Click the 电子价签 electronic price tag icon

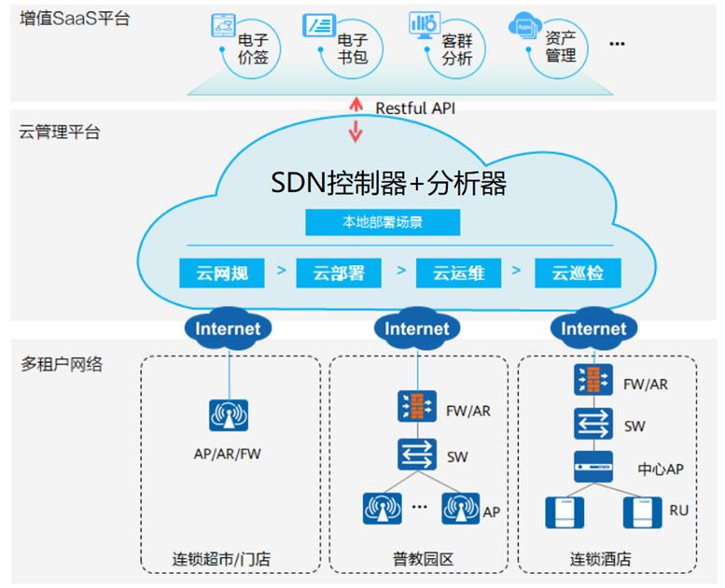tap(224, 27)
